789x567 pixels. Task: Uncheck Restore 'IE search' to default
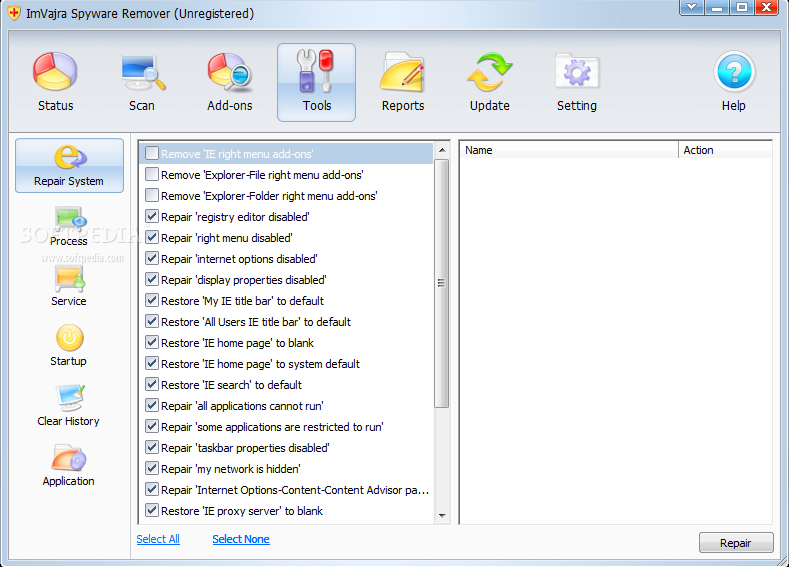coord(151,384)
